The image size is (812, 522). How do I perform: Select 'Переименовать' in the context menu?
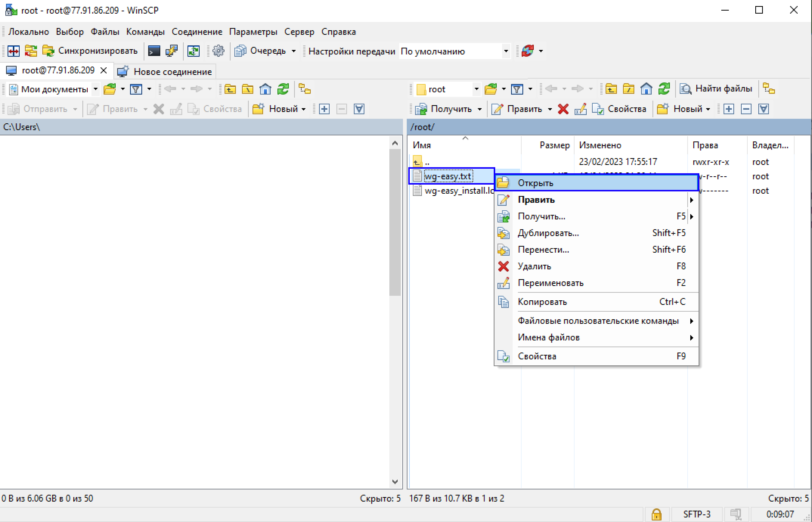point(550,283)
